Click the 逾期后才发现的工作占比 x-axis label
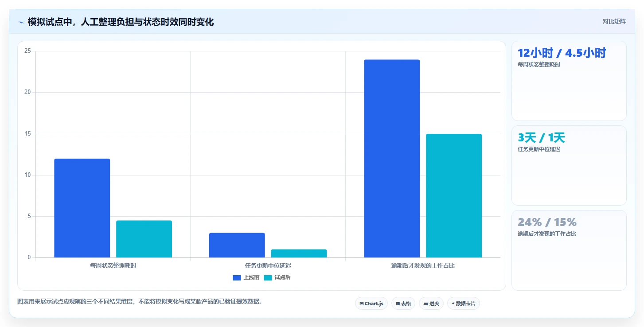The width and height of the screenshot is (644, 327). coord(423,266)
